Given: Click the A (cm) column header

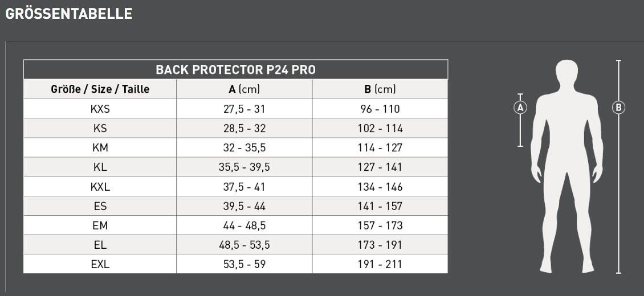Looking at the screenshot, I should pos(244,89).
